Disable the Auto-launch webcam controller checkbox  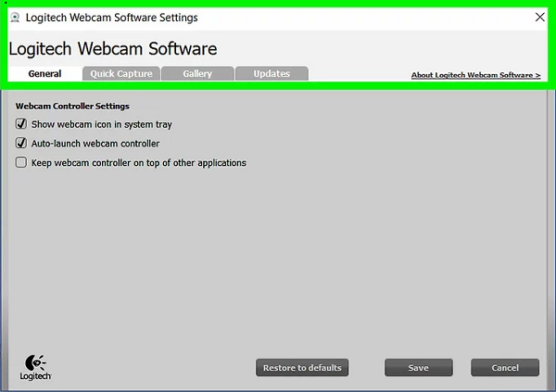coord(21,144)
